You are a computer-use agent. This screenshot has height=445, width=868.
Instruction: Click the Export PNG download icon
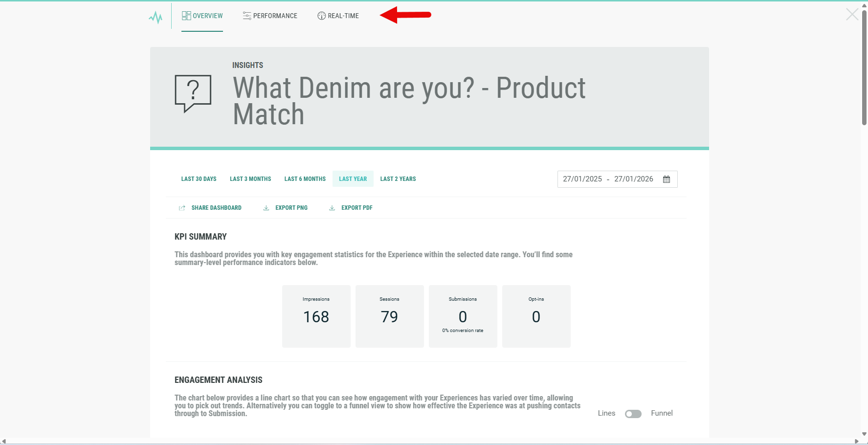pos(266,208)
